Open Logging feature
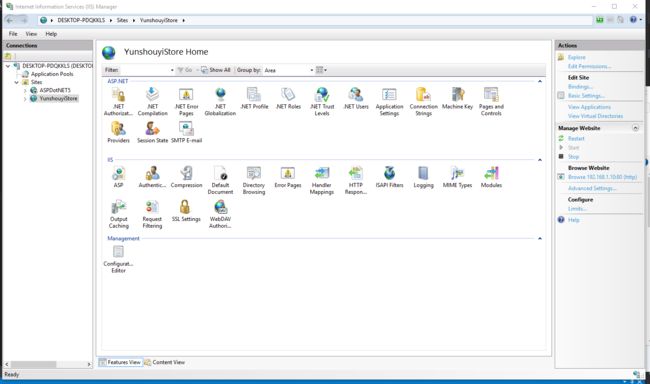Viewport: 650px width, 384px height. point(423,177)
